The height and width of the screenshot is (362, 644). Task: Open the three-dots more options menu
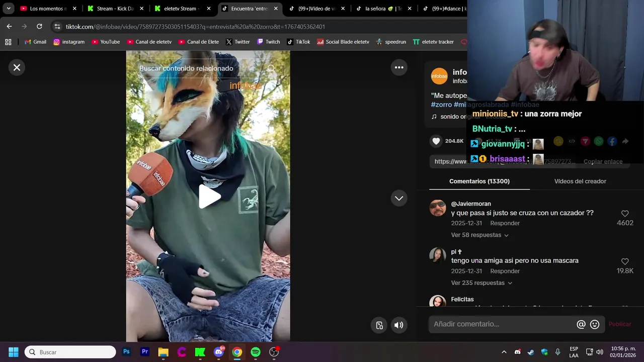pos(399,67)
